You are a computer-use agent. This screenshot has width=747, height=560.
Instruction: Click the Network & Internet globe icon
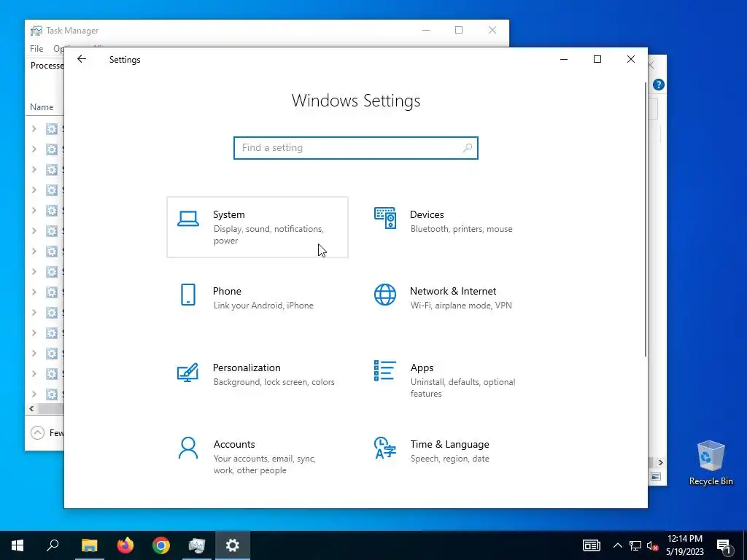pos(385,295)
